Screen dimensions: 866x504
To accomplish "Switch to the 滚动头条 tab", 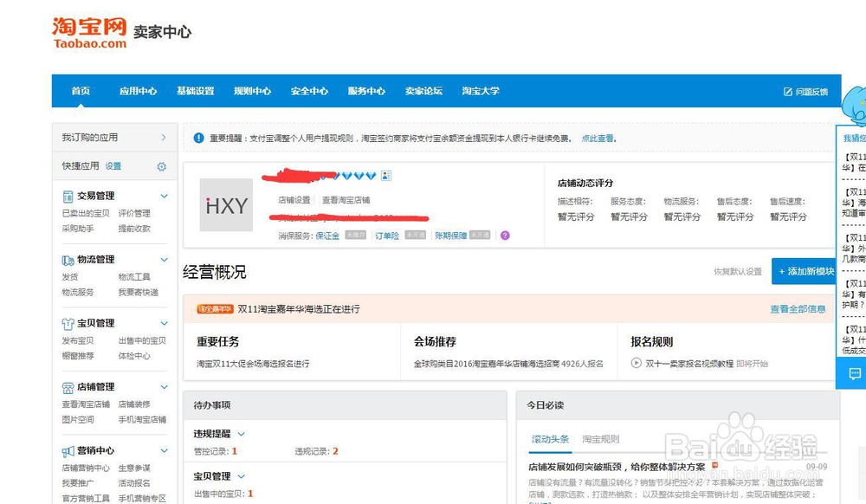I will point(550,439).
